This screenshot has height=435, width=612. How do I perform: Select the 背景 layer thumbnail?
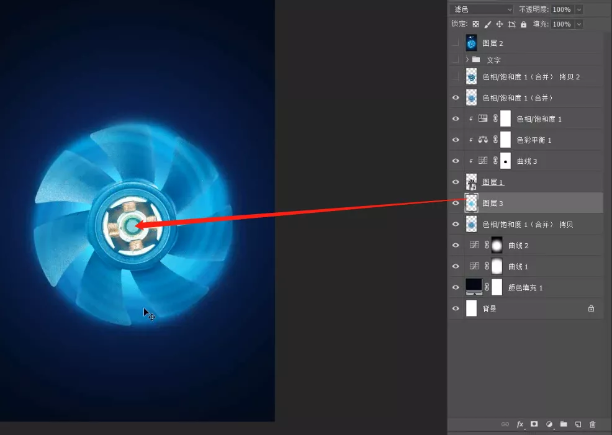click(x=471, y=308)
